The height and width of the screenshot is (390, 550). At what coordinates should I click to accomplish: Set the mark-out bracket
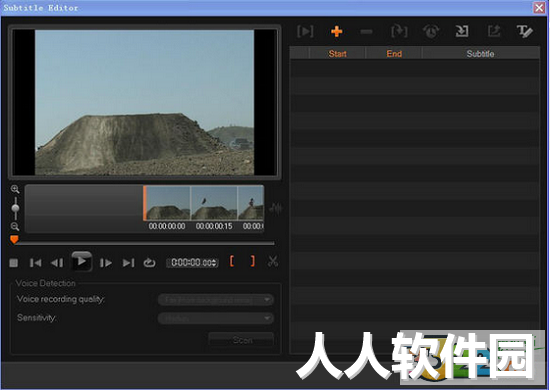click(253, 261)
